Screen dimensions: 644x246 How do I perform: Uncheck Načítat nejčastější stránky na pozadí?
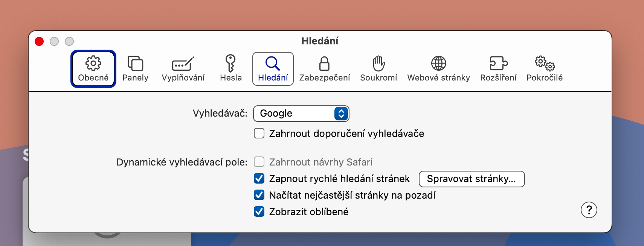click(x=259, y=195)
